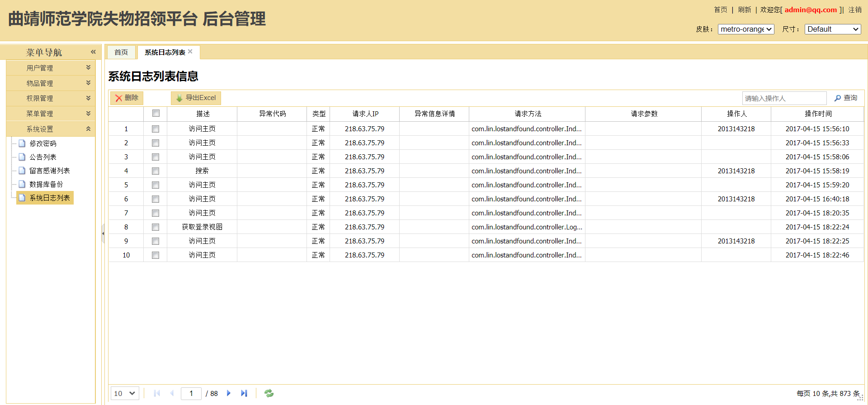The height and width of the screenshot is (405, 868).
Task: Open the 尺寸 Default dropdown
Action: click(x=833, y=29)
